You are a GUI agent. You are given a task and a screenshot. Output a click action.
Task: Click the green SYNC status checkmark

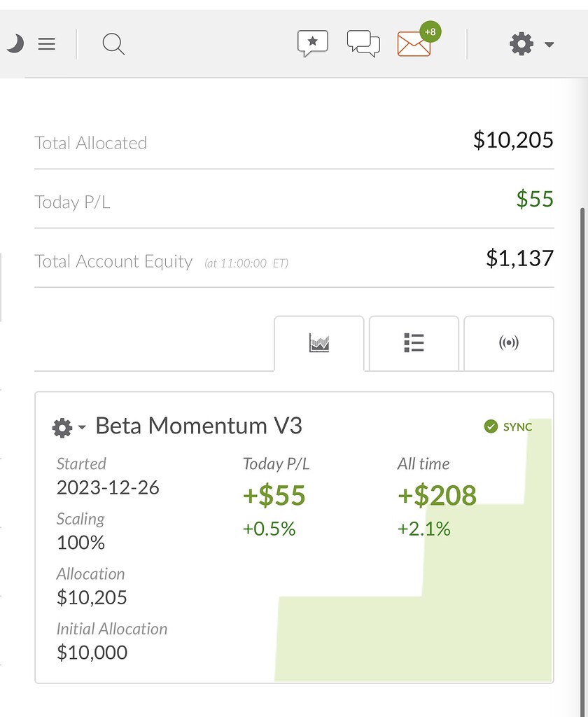491,426
